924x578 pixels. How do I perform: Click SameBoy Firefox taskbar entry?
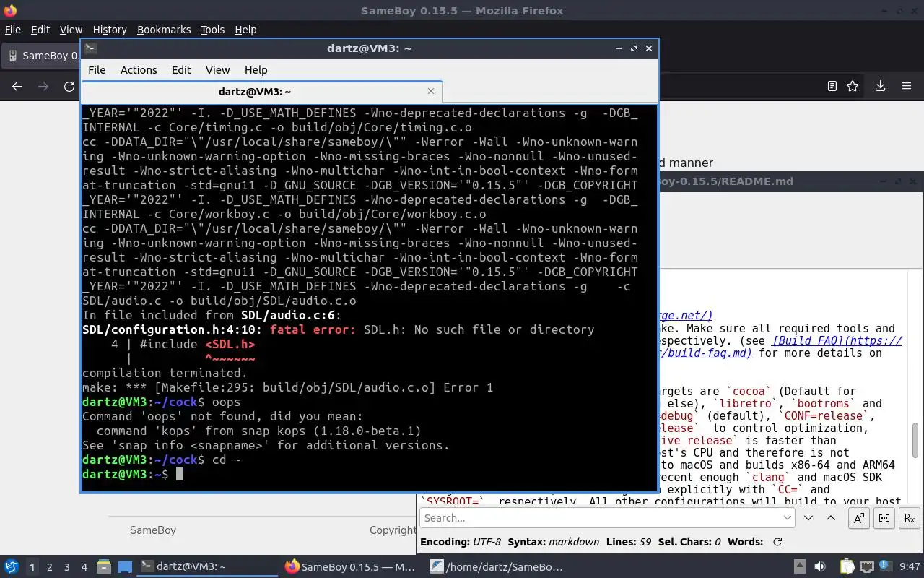click(x=351, y=567)
